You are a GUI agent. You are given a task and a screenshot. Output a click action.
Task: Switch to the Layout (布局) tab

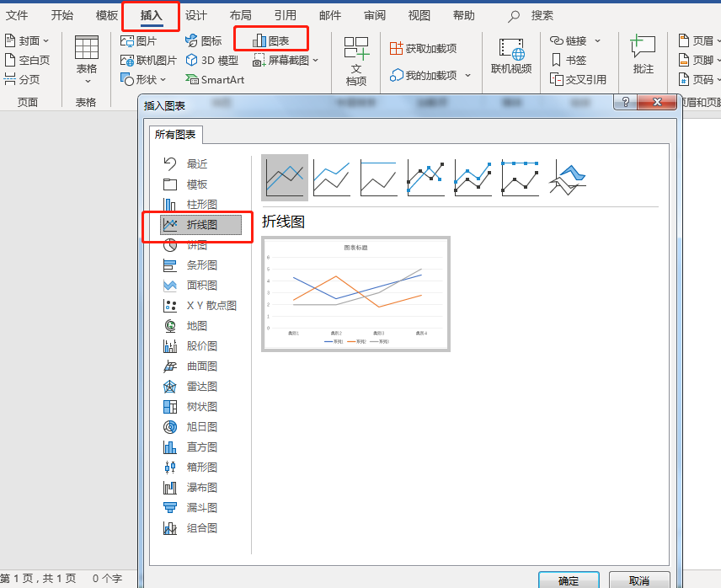(x=241, y=16)
